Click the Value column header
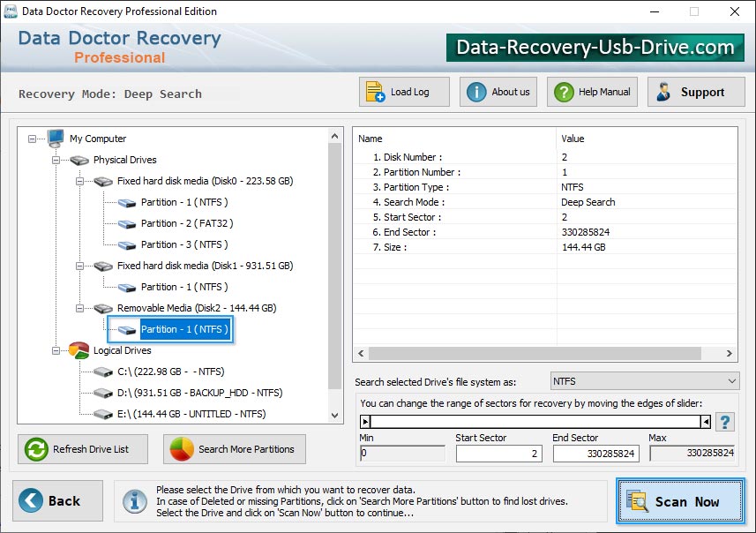The width and height of the screenshot is (756, 533). coord(647,139)
